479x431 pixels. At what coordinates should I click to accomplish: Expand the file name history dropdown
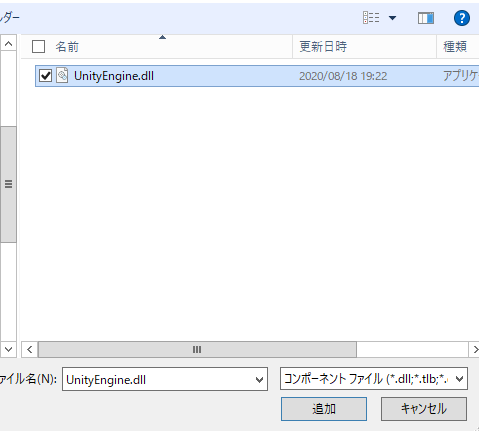[259, 379]
